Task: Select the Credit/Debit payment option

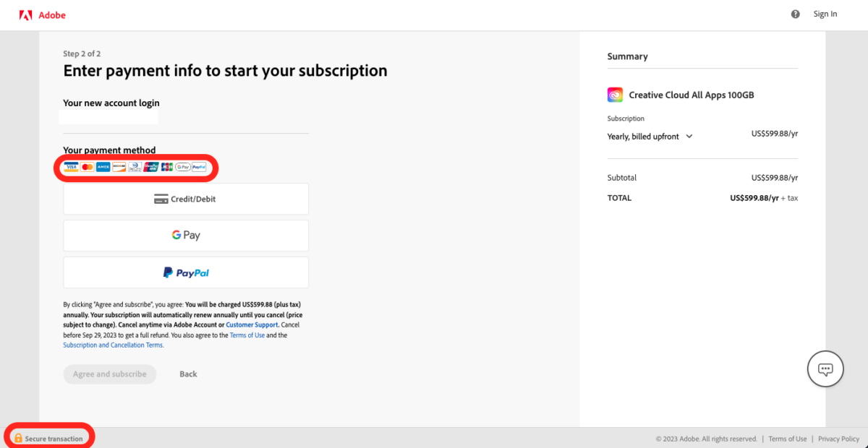Action: coord(185,199)
